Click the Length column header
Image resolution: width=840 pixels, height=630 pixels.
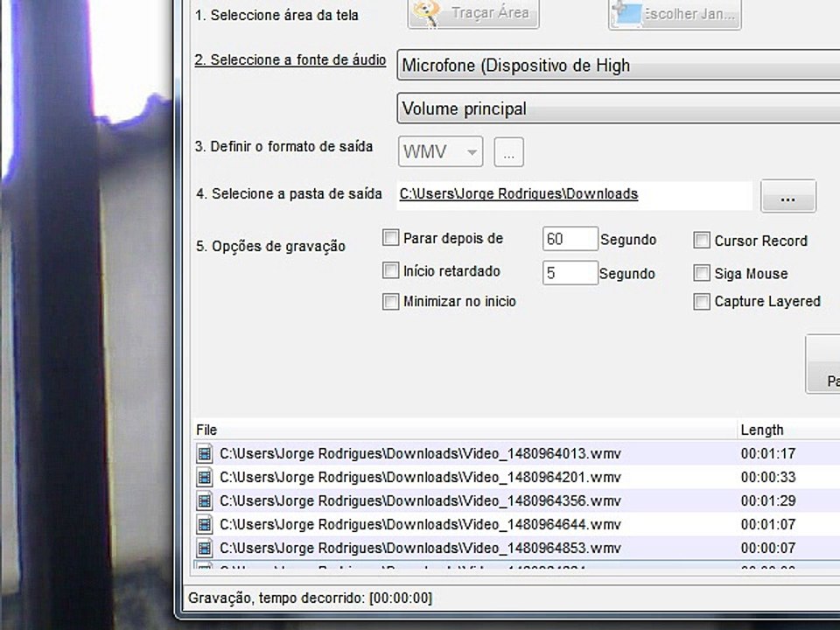pyautogui.click(x=788, y=430)
